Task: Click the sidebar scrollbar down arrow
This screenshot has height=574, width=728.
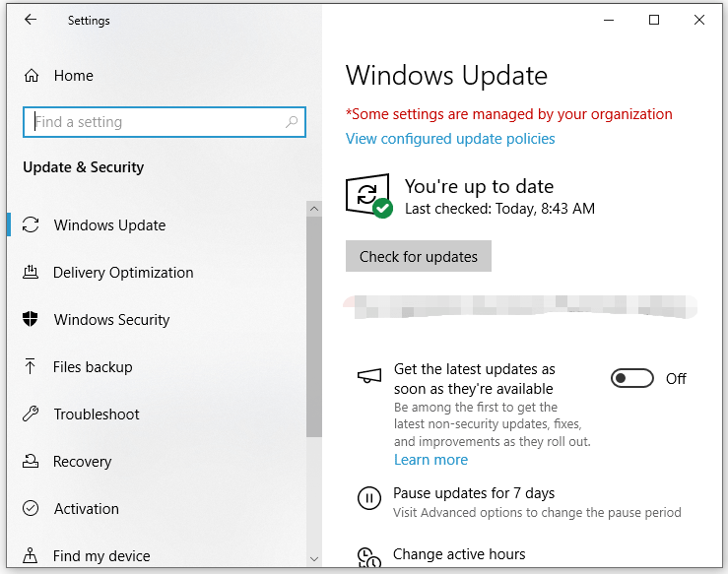Action: [x=314, y=558]
